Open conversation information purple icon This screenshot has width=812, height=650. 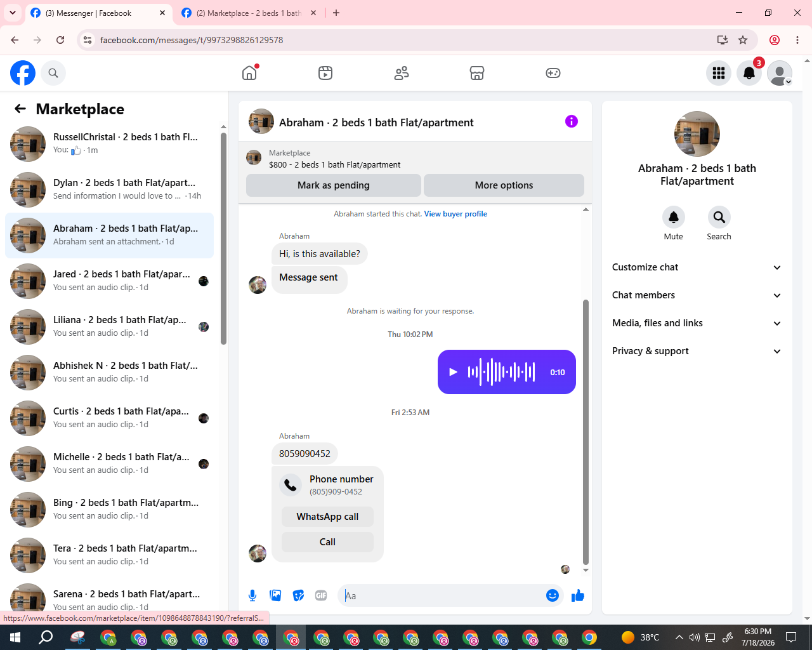pyautogui.click(x=572, y=121)
